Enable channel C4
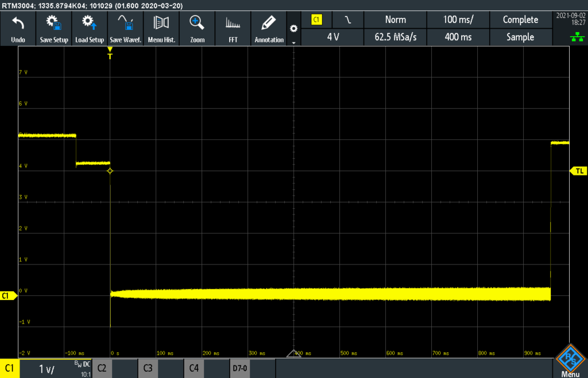Viewport: 588px width, 378px height. (x=194, y=368)
